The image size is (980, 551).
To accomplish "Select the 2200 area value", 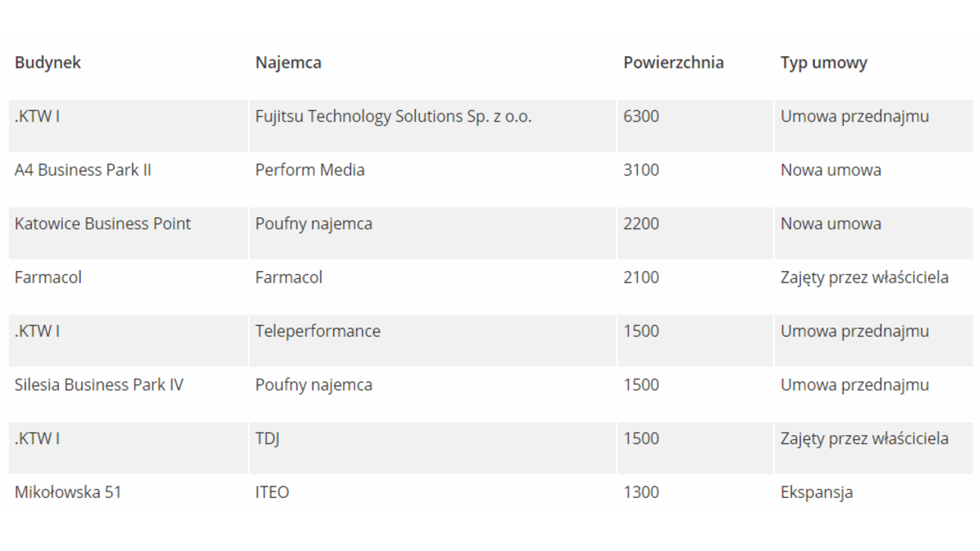I will [640, 224].
